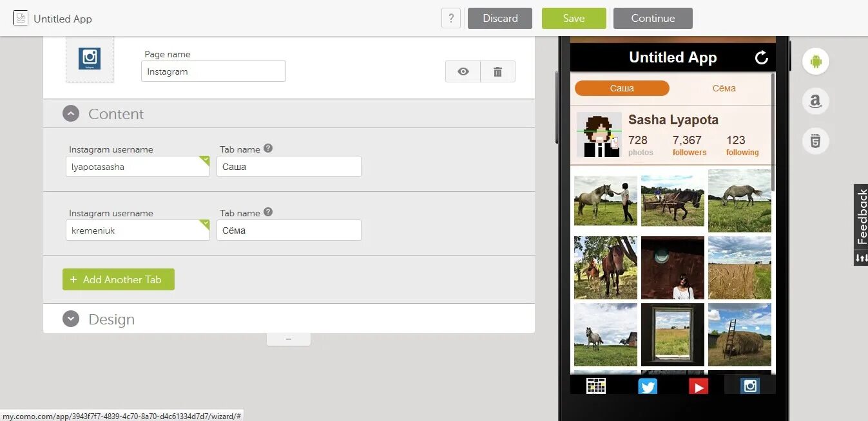Click the app document icon beside Untitled App
This screenshot has height=421, width=868.
point(20,18)
